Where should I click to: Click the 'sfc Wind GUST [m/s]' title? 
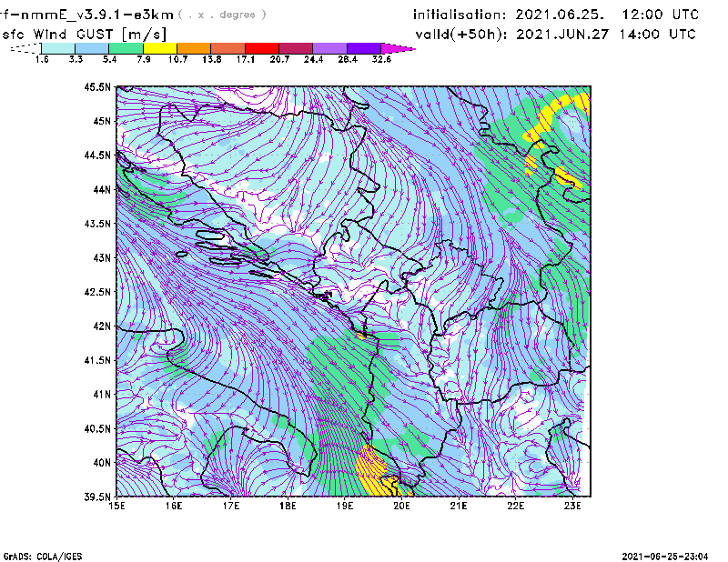tap(64, 34)
